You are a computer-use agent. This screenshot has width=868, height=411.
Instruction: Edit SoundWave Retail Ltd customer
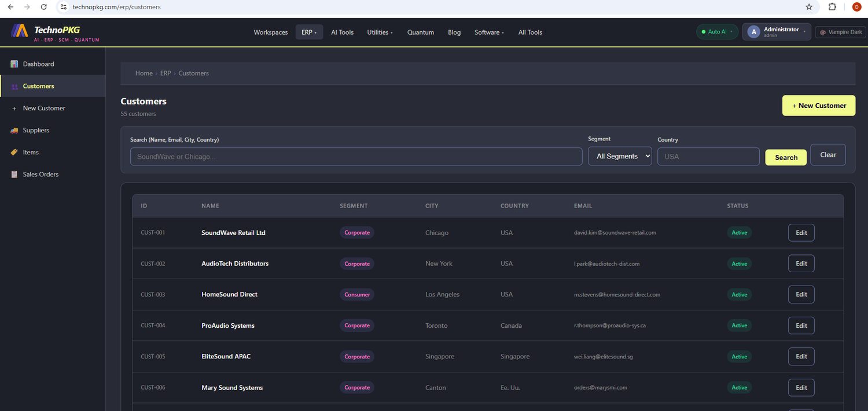[801, 233]
